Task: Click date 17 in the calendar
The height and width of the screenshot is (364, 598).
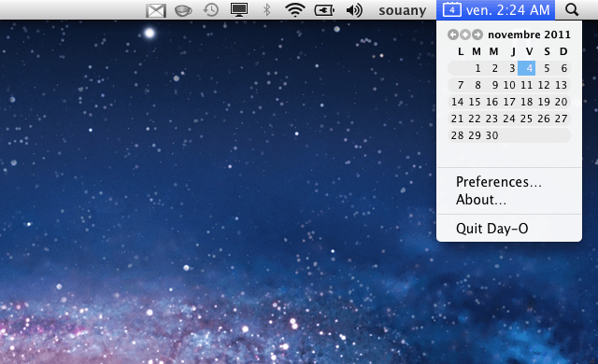Action: (x=509, y=102)
